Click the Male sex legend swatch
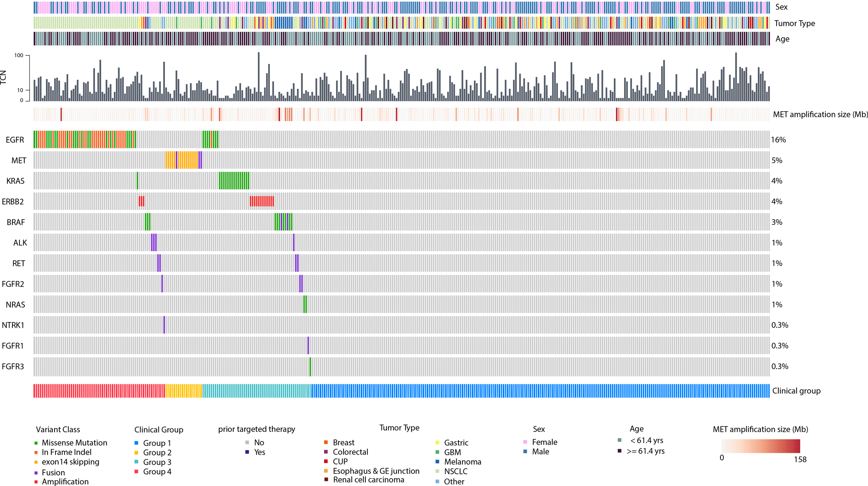Screen dimensions: 868x486 pyautogui.click(x=525, y=452)
